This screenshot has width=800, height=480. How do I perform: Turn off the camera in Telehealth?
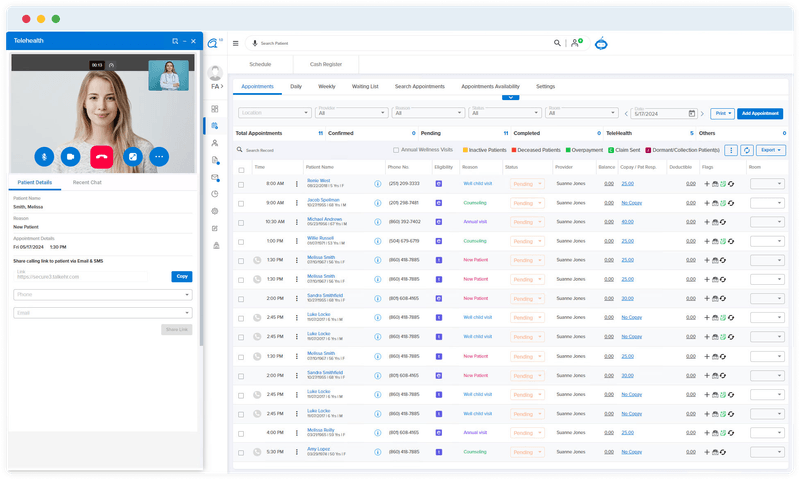71,156
